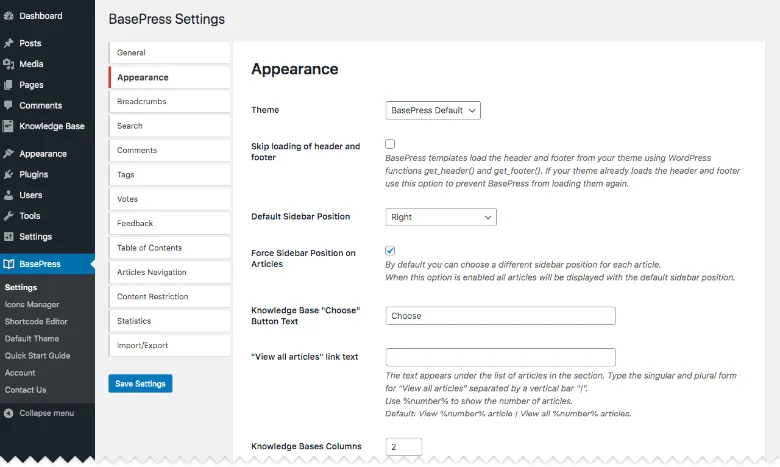Open Account submenu link
Viewport: 780px width, 467px height.
(20, 373)
